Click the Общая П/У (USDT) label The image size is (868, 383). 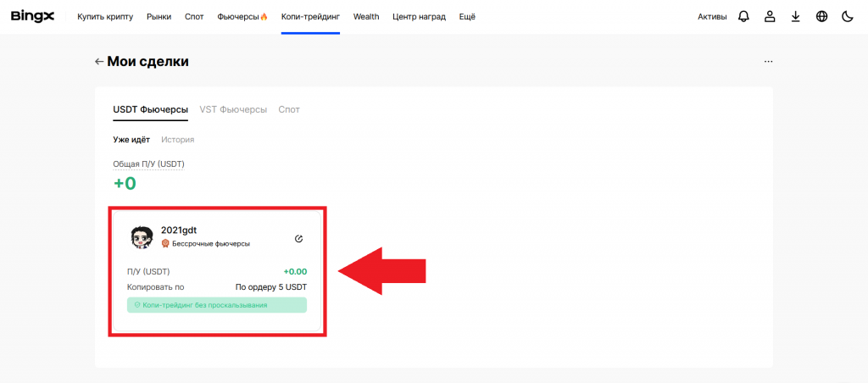click(x=148, y=164)
